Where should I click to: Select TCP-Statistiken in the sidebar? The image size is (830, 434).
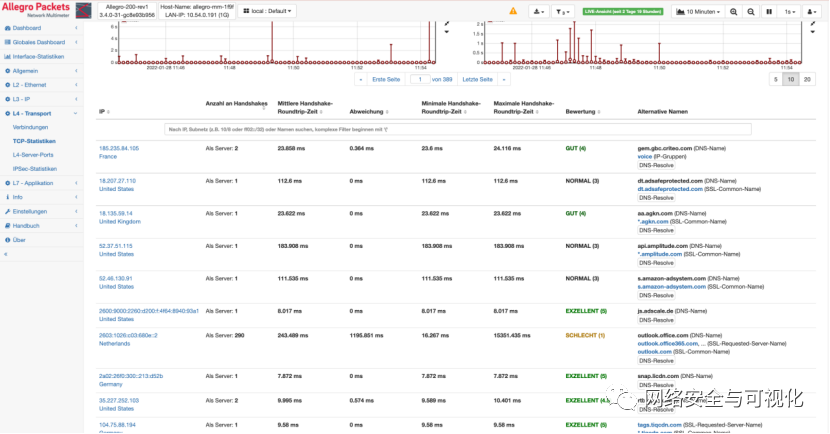[x=34, y=141]
